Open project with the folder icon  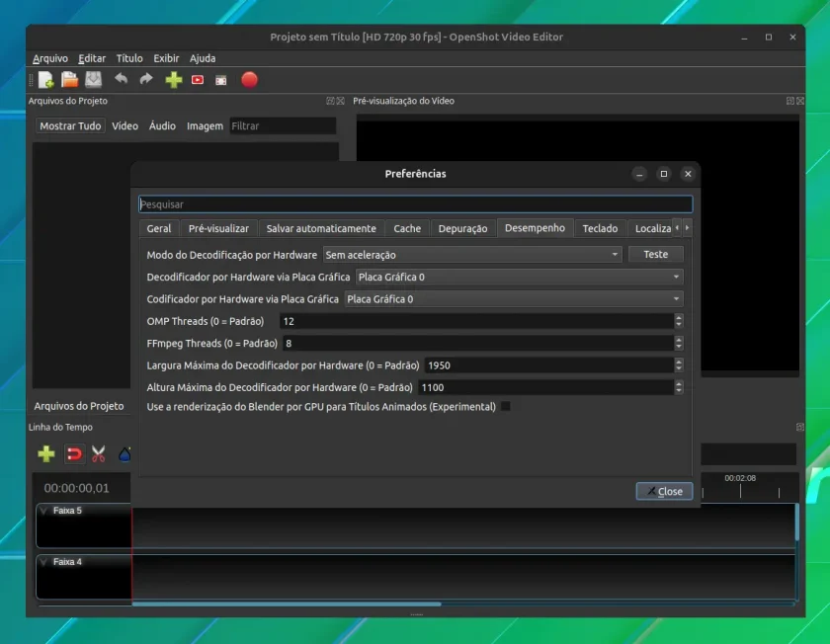tap(69, 80)
